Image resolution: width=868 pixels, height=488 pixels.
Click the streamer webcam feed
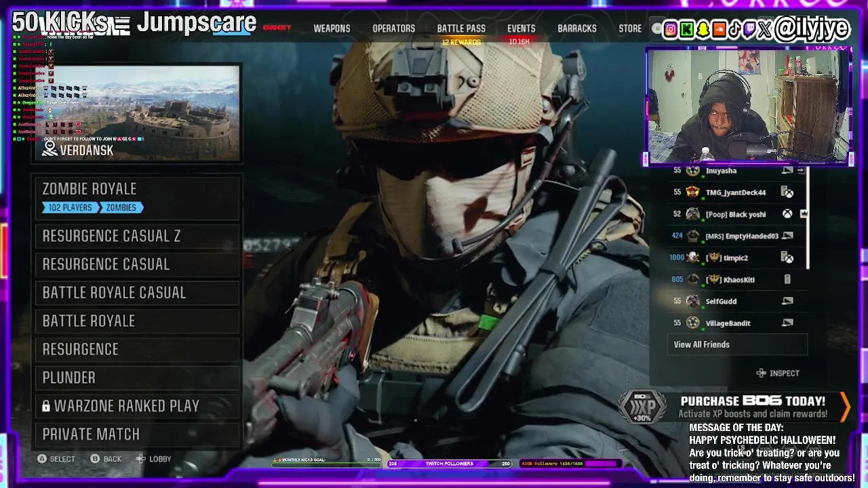[x=749, y=106]
